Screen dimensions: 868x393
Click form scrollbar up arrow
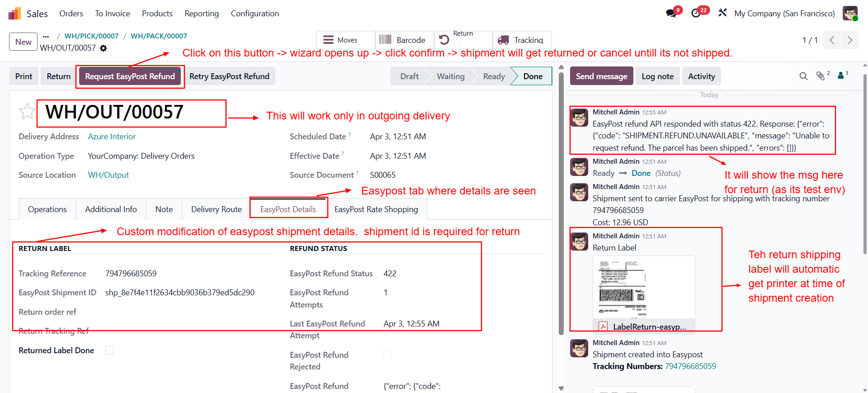(561, 67)
